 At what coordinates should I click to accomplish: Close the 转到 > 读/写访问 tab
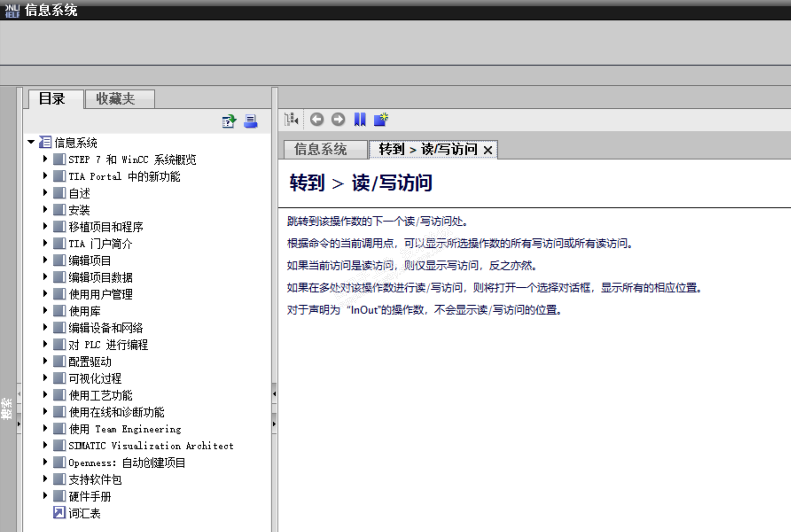(488, 150)
